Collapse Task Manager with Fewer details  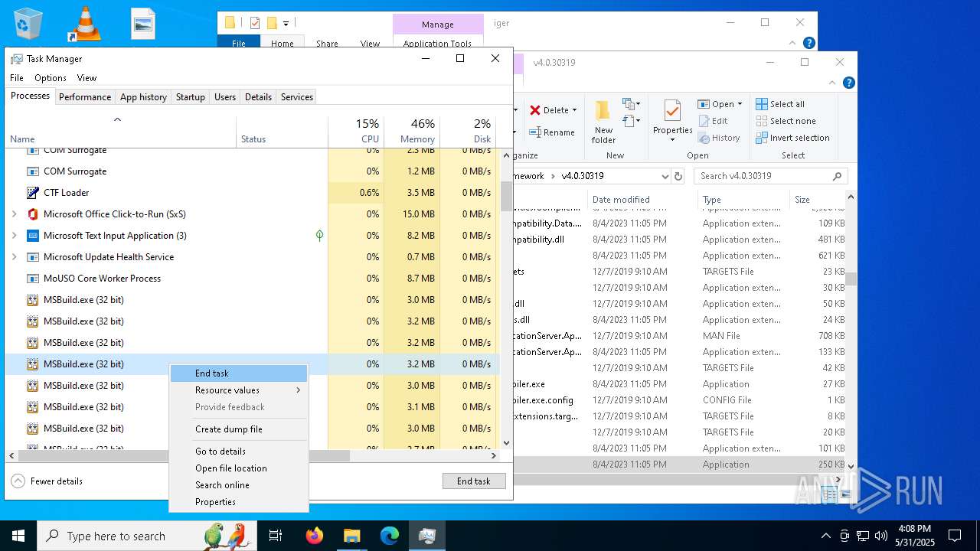[47, 481]
